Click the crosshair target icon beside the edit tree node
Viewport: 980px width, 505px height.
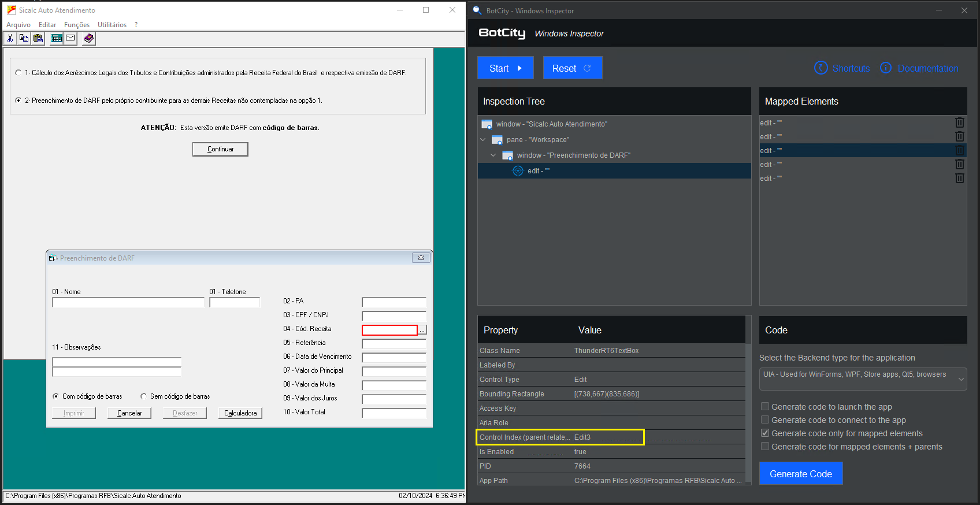[x=518, y=170]
